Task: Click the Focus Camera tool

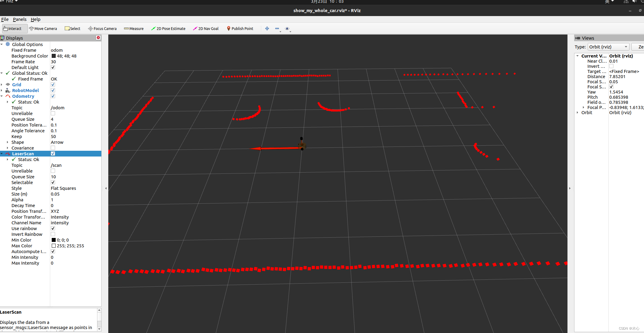Action: (x=102, y=28)
